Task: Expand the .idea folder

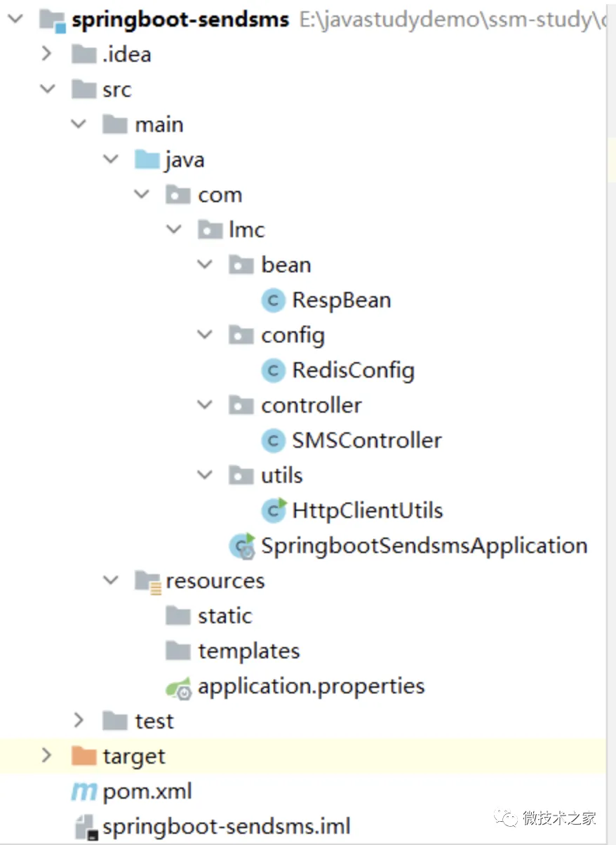Action: pyautogui.click(x=47, y=54)
